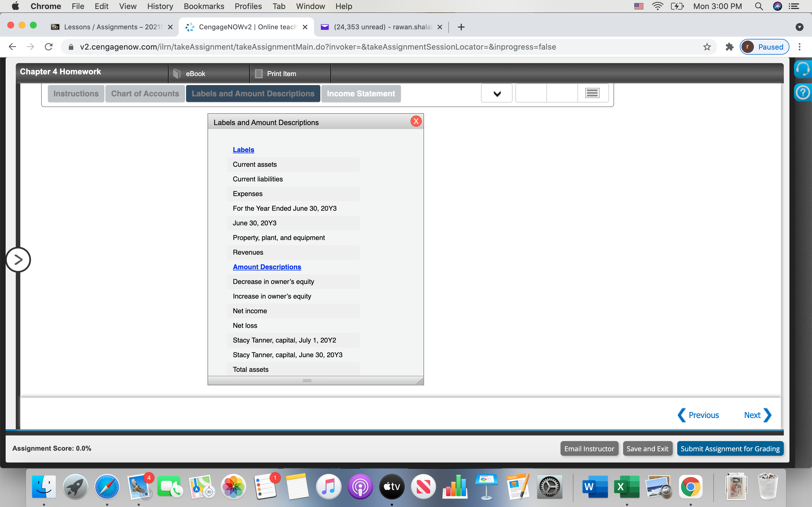
Task: Click Submit Assignment for Grading
Action: tap(730, 449)
